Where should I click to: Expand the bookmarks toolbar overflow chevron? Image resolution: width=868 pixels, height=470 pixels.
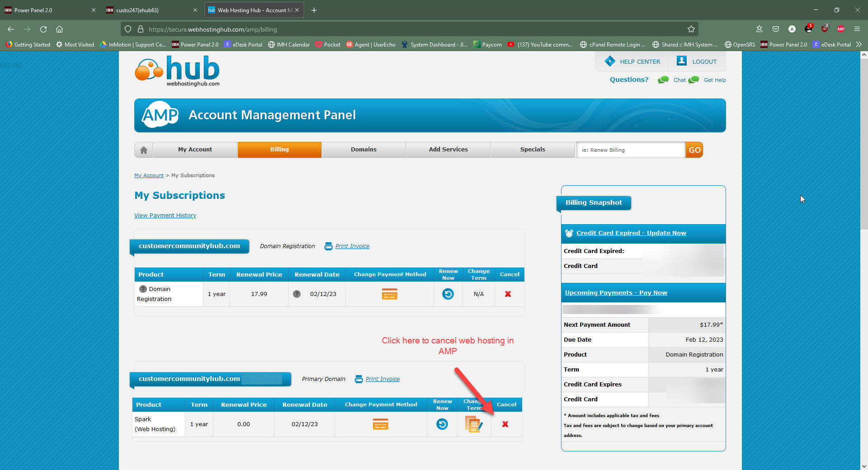click(x=859, y=44)
